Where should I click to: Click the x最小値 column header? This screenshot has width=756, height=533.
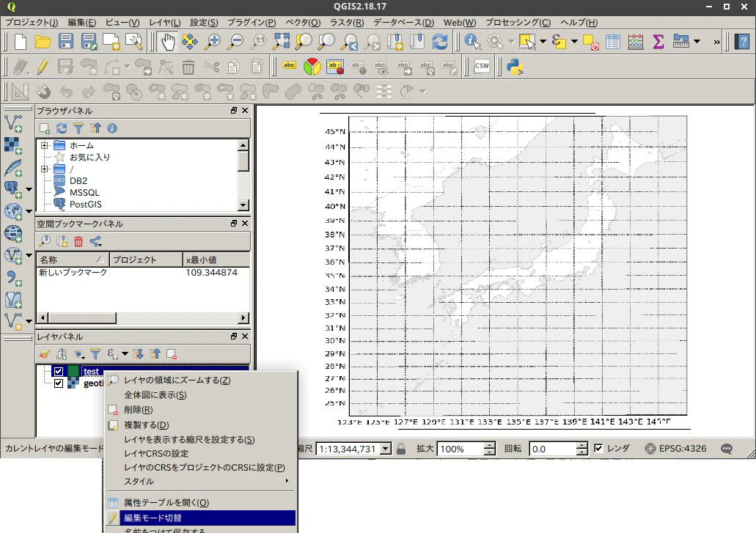click(x=216, y=260)
